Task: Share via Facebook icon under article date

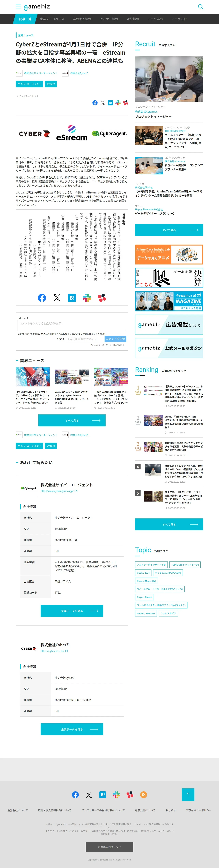Action: [95, 103]
